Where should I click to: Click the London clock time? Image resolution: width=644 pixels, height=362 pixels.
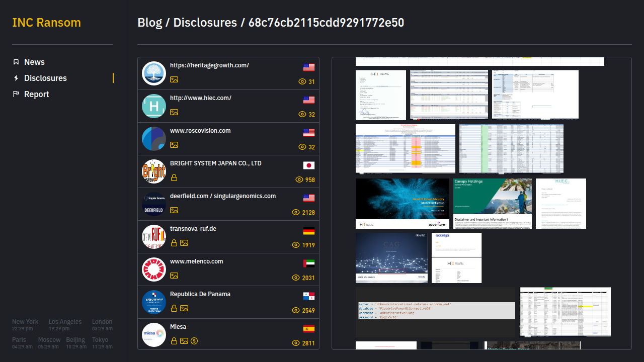(102, 329)
